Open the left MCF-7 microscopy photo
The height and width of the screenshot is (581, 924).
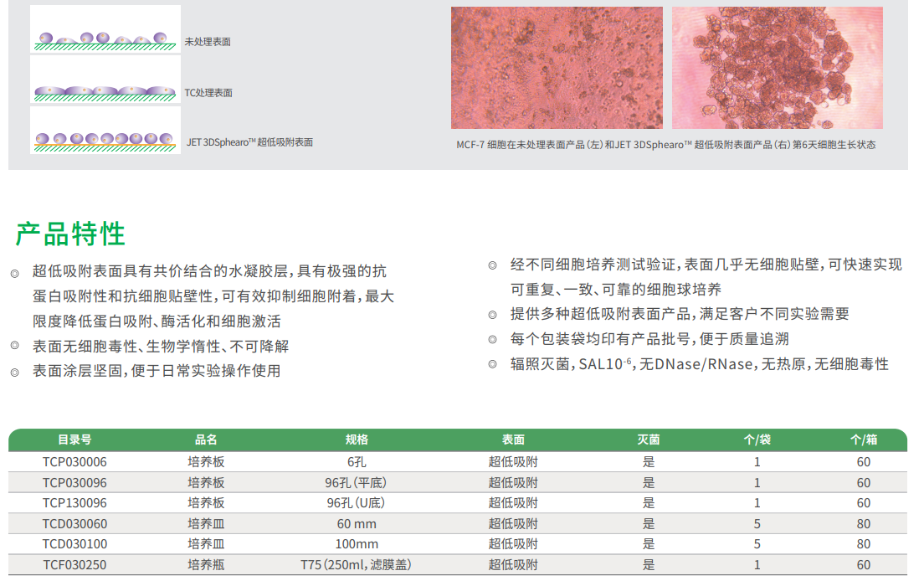(557, 68)
